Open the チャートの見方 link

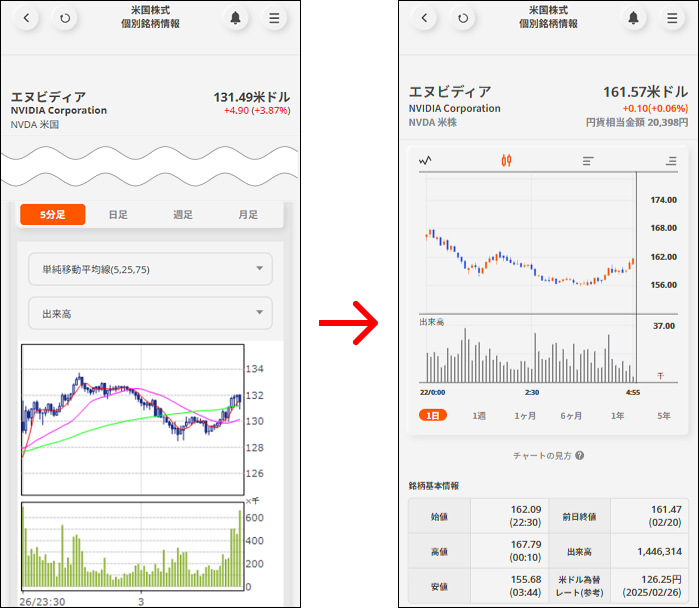541,455
